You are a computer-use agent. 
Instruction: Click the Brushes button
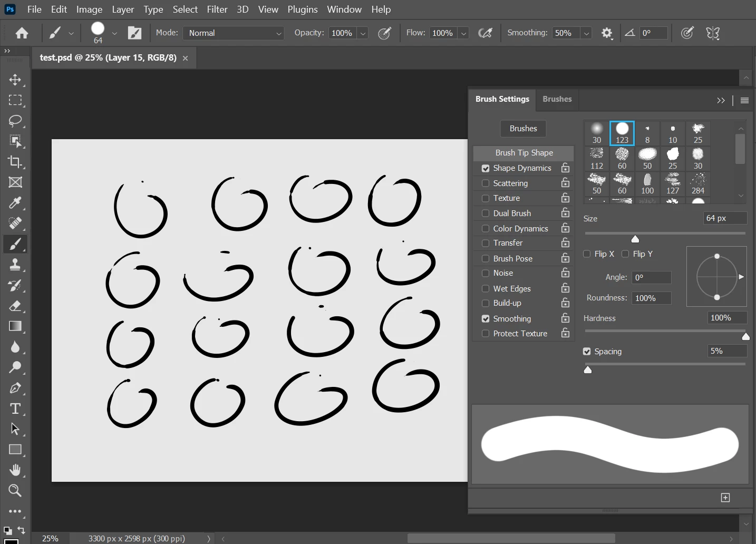(x=523, y=129)
